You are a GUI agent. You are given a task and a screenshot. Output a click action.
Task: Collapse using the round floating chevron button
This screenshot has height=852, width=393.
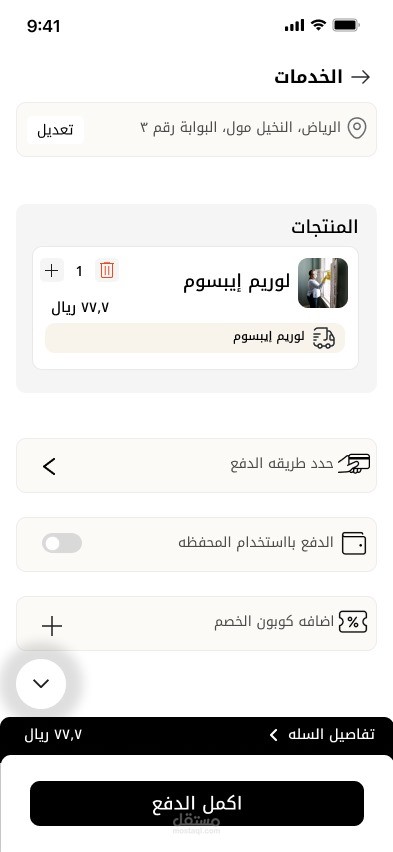coord(41,684)
